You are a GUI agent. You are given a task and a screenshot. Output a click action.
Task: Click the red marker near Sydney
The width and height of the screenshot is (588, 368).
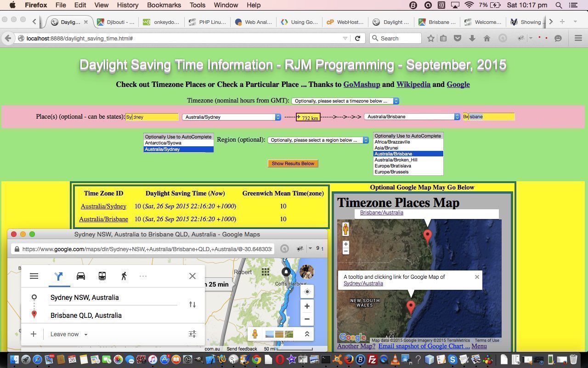pos(411,307)
